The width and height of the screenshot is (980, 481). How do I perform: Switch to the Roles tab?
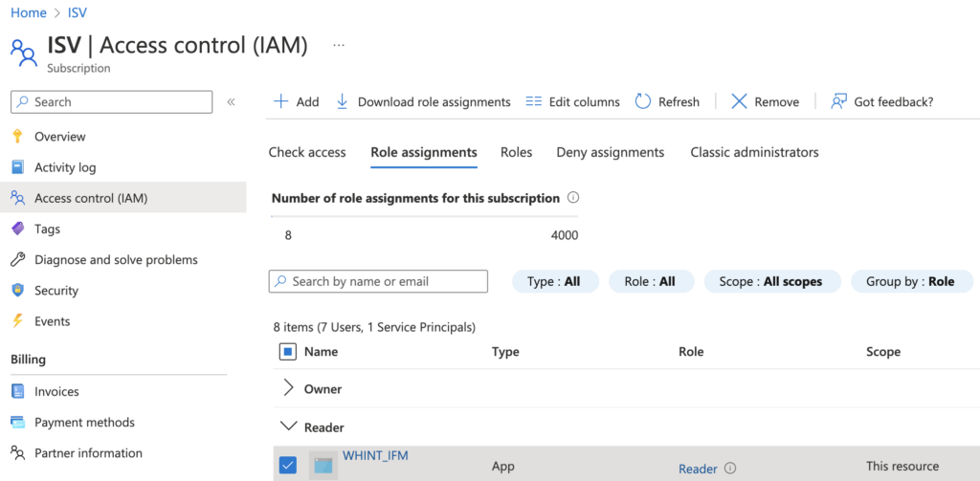(516, 152)
